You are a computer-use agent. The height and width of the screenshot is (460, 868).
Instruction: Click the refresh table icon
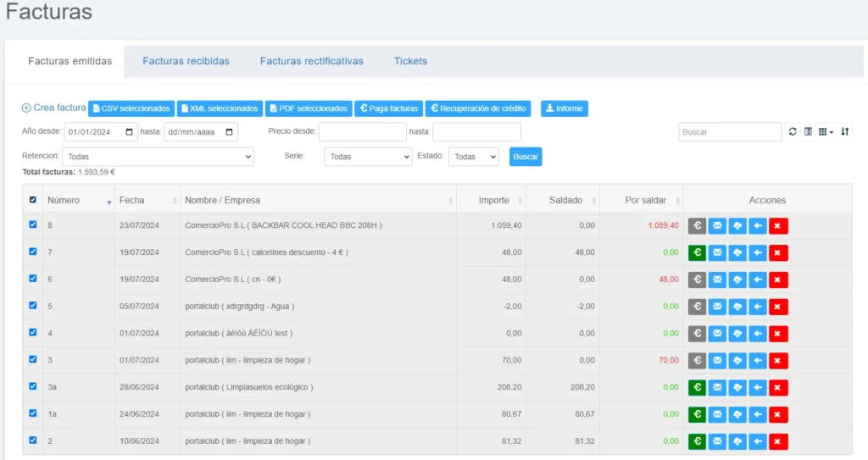(793, 132)
